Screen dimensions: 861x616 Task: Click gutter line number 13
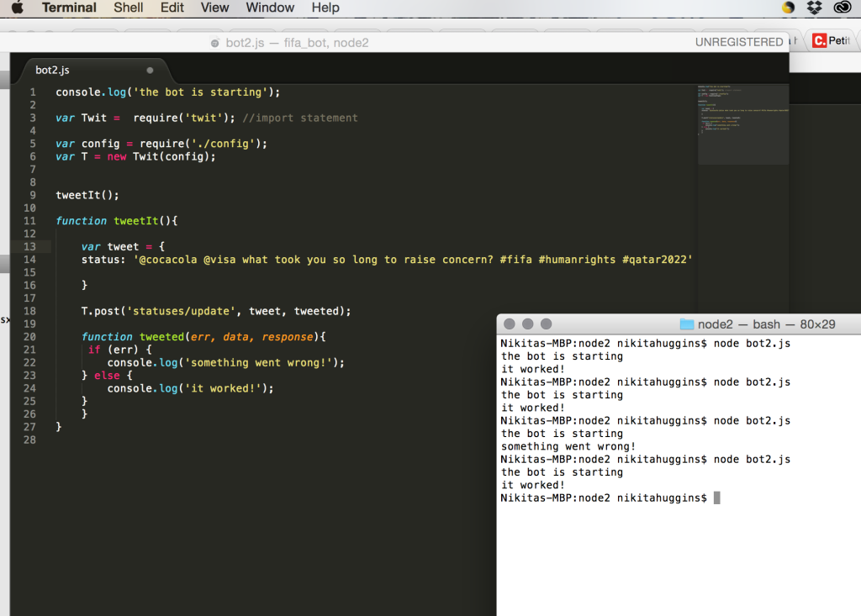[x=29, y=247]
